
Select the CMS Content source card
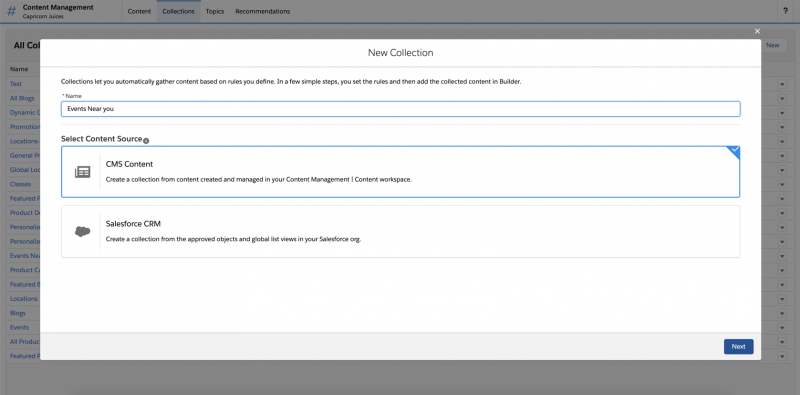[x=401, y=172]
